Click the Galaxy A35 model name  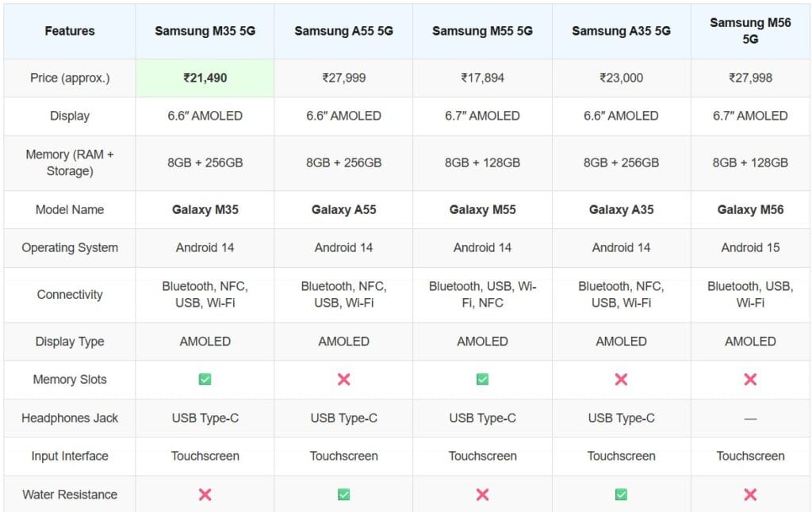[x=621, y=210]
